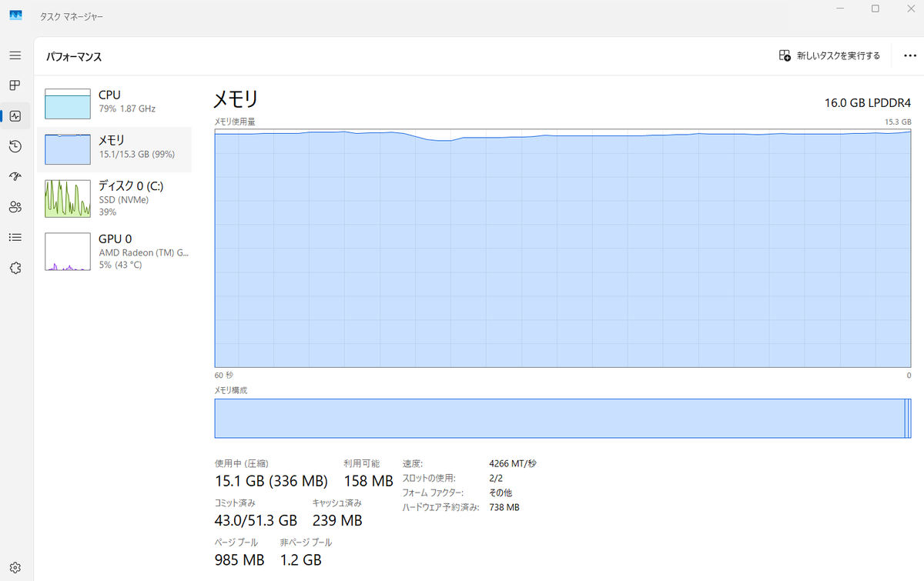This screenshot has width=924, height=581.
Task: Click the コミット済み label
Action: [x=235, y=503]
